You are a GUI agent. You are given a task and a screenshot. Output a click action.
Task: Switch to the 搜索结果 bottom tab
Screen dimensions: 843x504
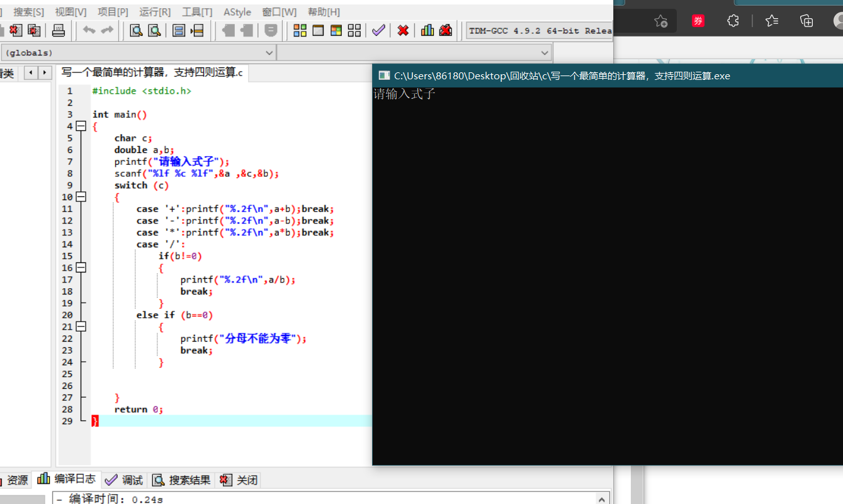coord(182,480)
